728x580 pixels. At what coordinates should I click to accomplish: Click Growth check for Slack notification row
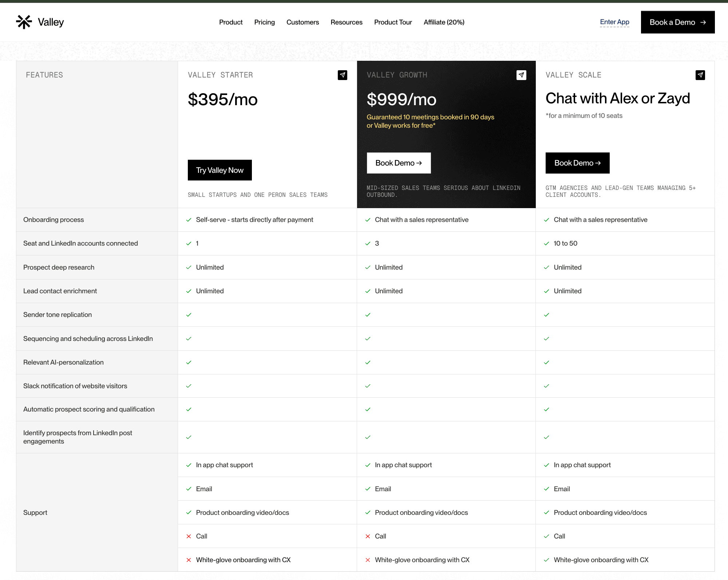(368, 386)
